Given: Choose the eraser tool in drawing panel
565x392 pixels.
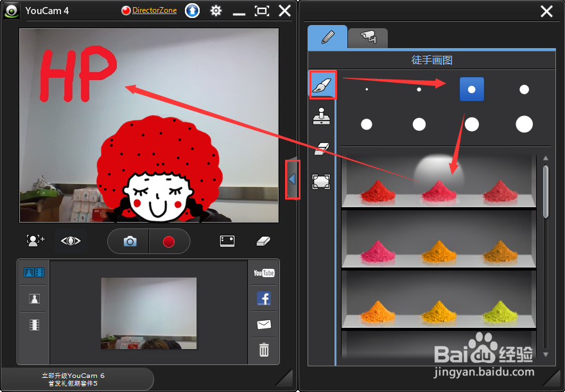Looking at the screenshot, I should (321, 149).
